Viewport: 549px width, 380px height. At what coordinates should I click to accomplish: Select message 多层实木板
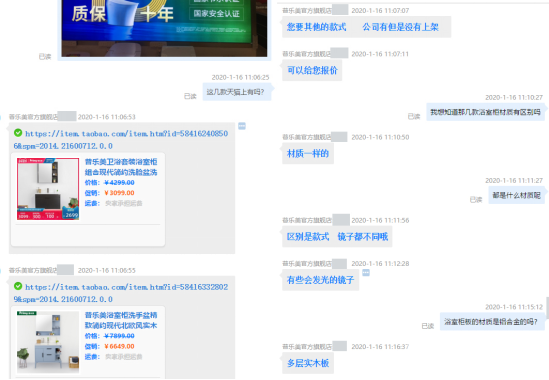(x=308, y=363)
